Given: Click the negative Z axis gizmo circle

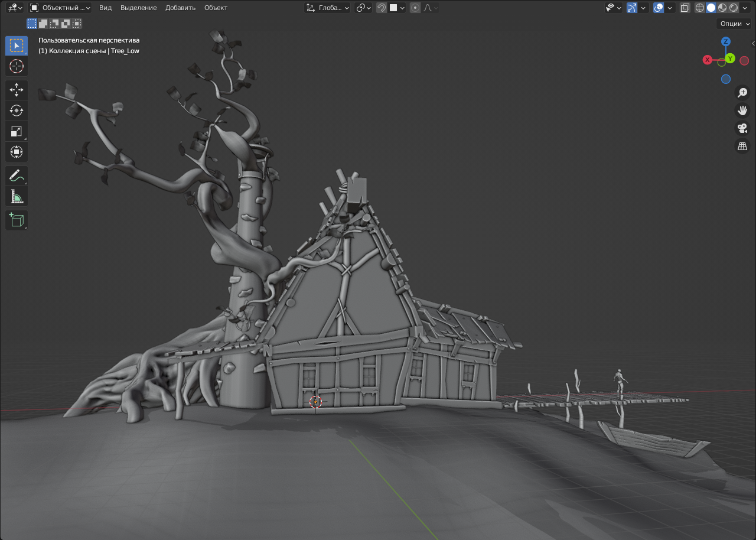Looking at the screenshot, I should [x=726, y=79].
